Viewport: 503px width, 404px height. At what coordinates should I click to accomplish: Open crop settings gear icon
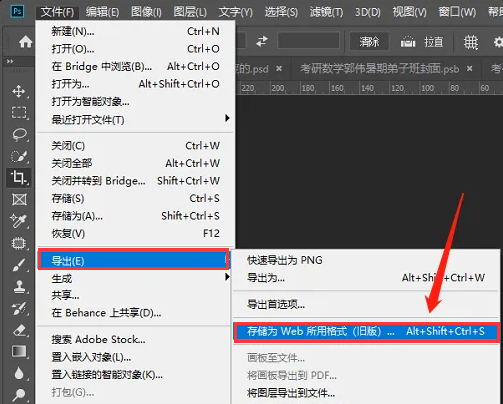pyautogui.click(x=498, y=42)
